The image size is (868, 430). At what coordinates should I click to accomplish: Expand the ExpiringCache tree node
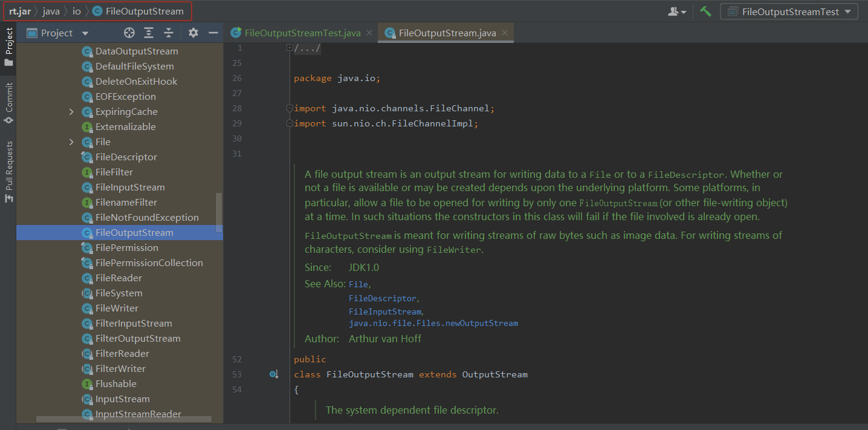71,112
